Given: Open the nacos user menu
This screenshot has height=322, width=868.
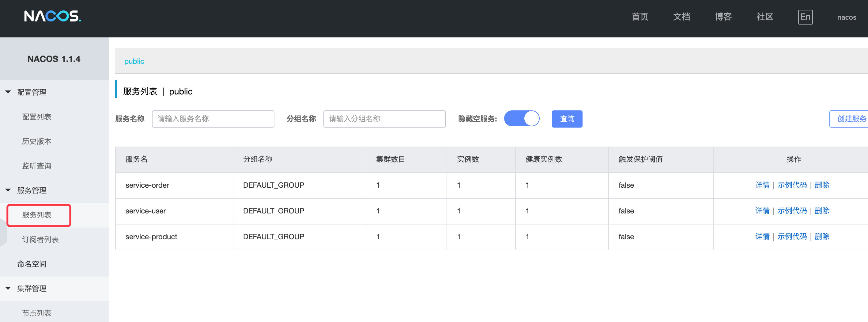Looking at the screenshot, I should pyautogui.click(x=847, y=17).
